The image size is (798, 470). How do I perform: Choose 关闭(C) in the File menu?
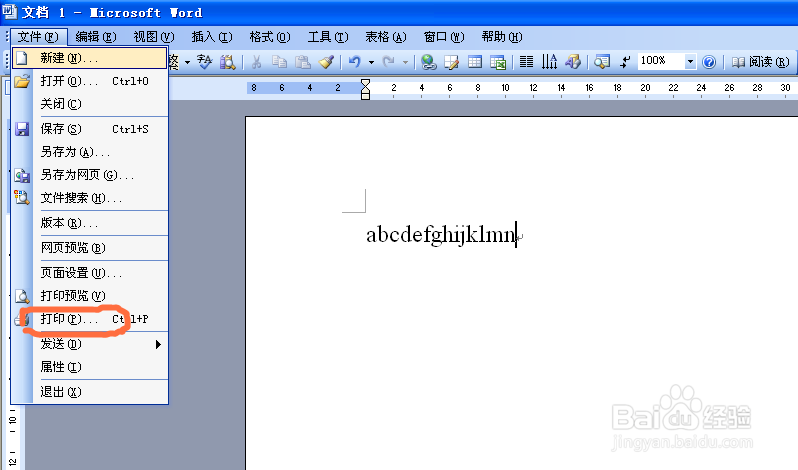click(x=90, y=104)
